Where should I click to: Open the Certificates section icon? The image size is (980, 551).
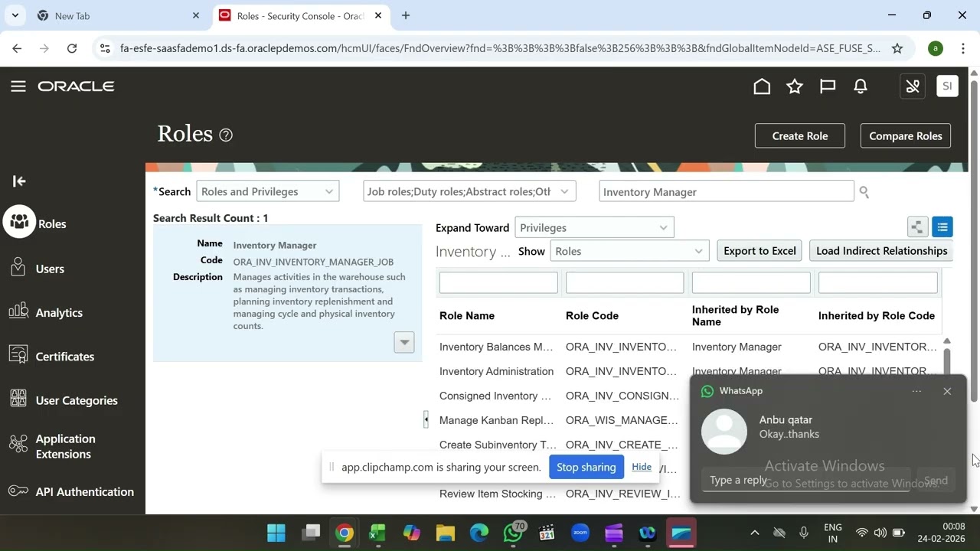[19, 354]
